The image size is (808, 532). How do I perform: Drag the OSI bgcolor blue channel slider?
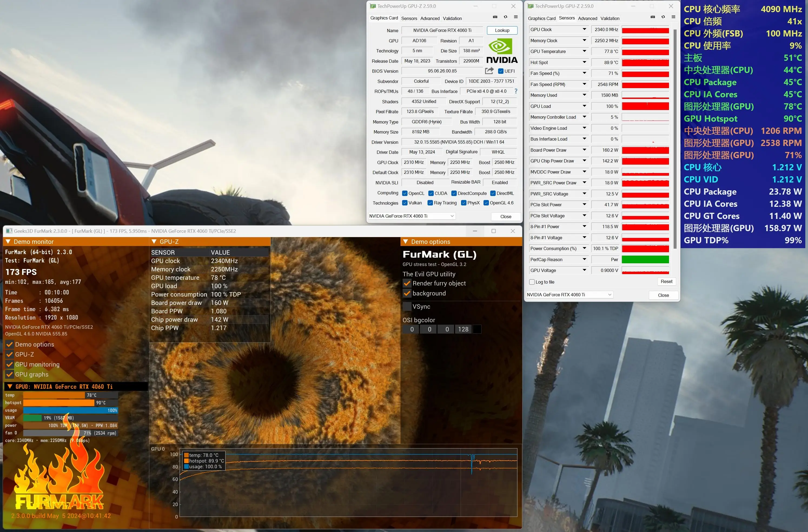click(x=446, y=329)
